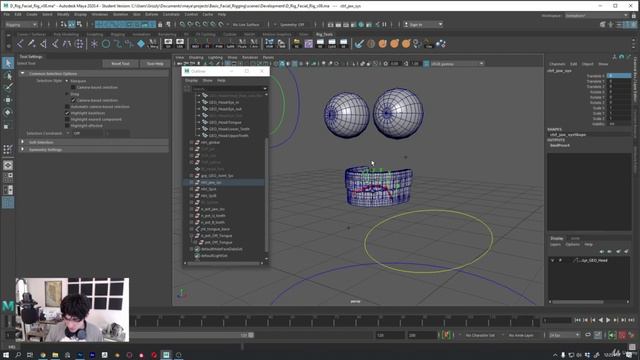The image size is (640, 360).
Task: Click the NURBS circle icon on Rig_Tools shelf
Action: tap(106, 44)
